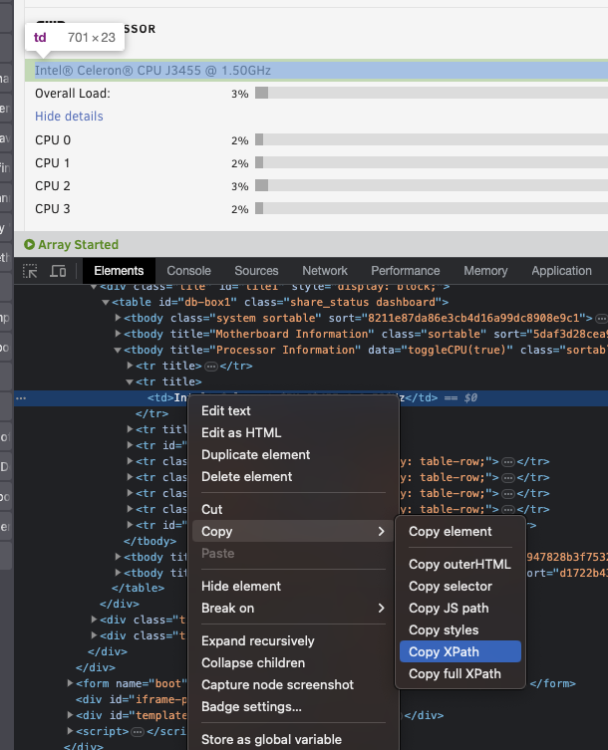Expand the tbody class system sortable node

(118, 318)
